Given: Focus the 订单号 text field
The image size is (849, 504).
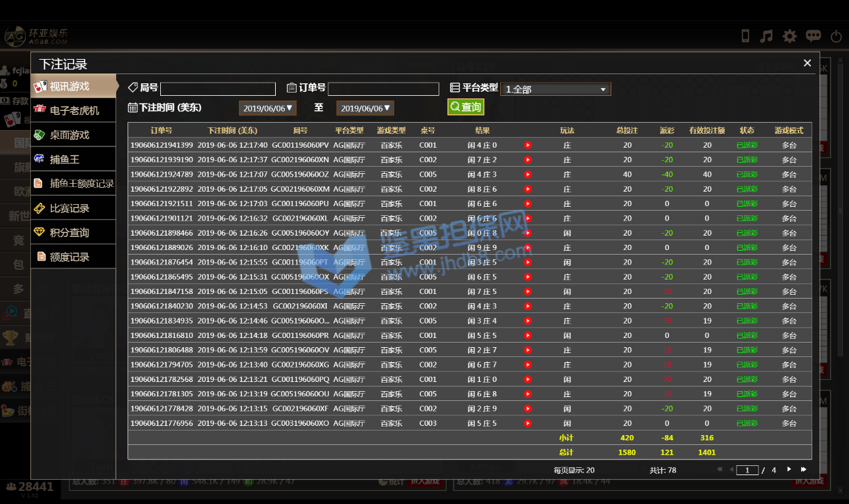Looking at the screenshot, I should point(383,89).
